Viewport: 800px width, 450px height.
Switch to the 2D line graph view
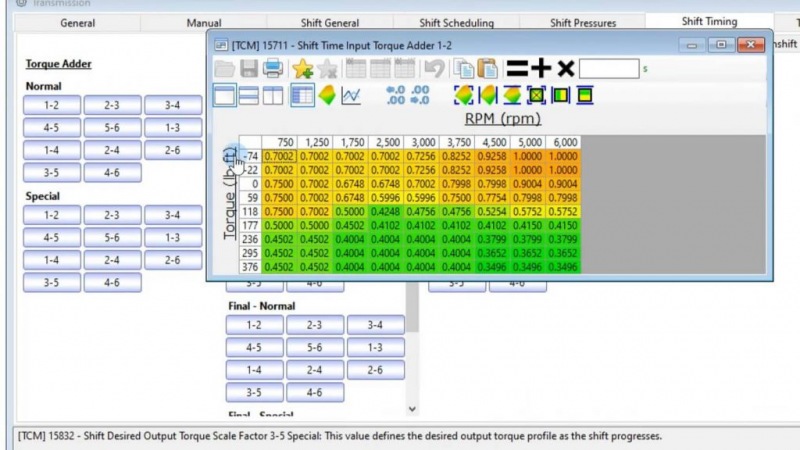(x=351, y=95)
